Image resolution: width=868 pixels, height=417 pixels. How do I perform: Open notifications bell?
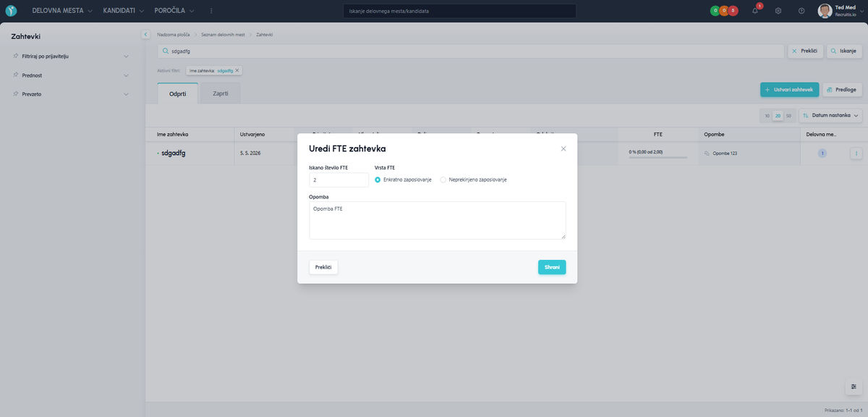[755, 11]
